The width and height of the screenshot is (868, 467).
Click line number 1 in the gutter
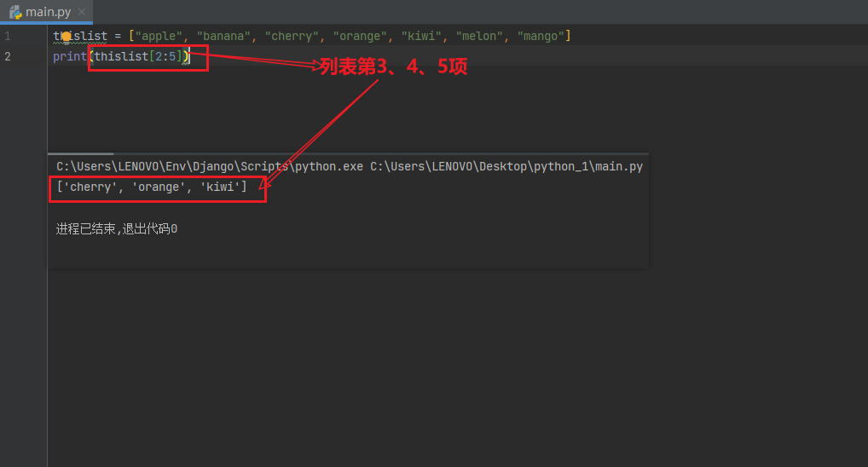[x=8, y=36]
